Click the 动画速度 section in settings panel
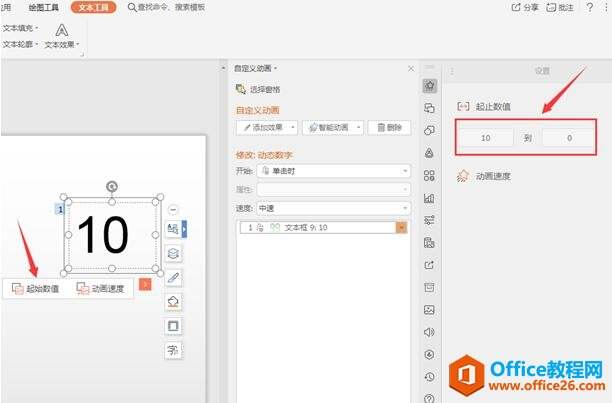612x403 pixels. coord(483,176)
